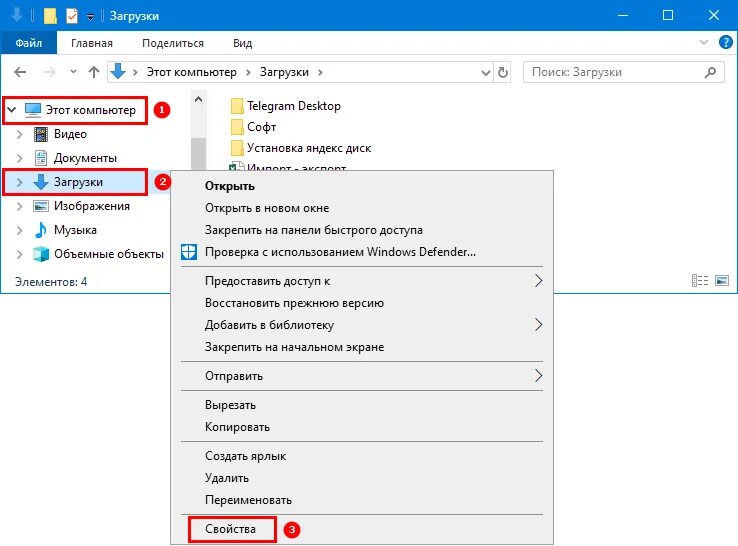This screenshot has width=738, height=546.
Task: Collapse the Этот компьютер tree node
Action: [11, 109]
